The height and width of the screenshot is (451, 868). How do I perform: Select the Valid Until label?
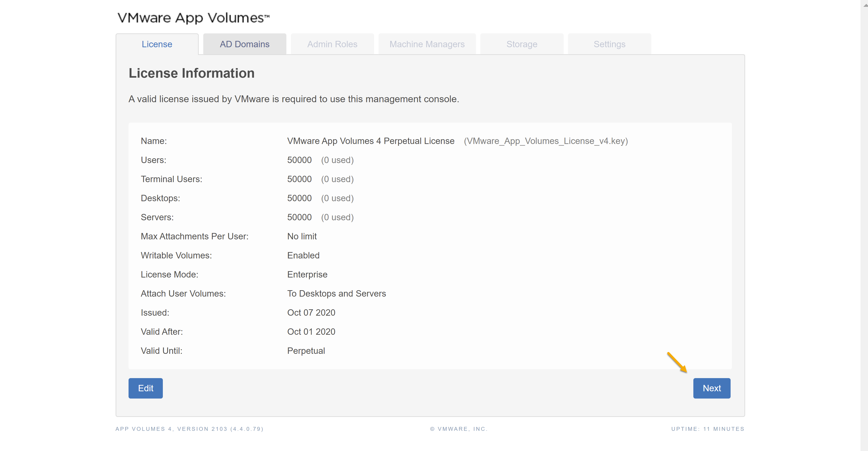(162, 351)
